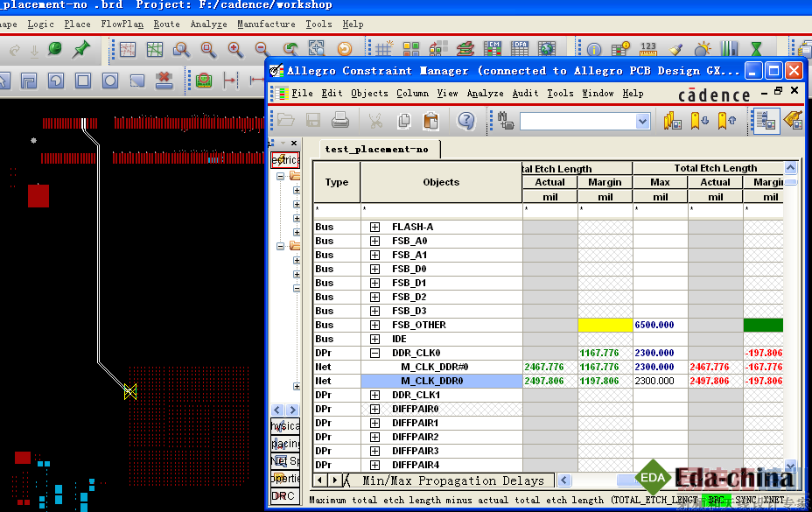The width and height of the screenshot is (812, 512).
Task: Open the filter dropdown in toolbar
Action: (x=642, y=122)
